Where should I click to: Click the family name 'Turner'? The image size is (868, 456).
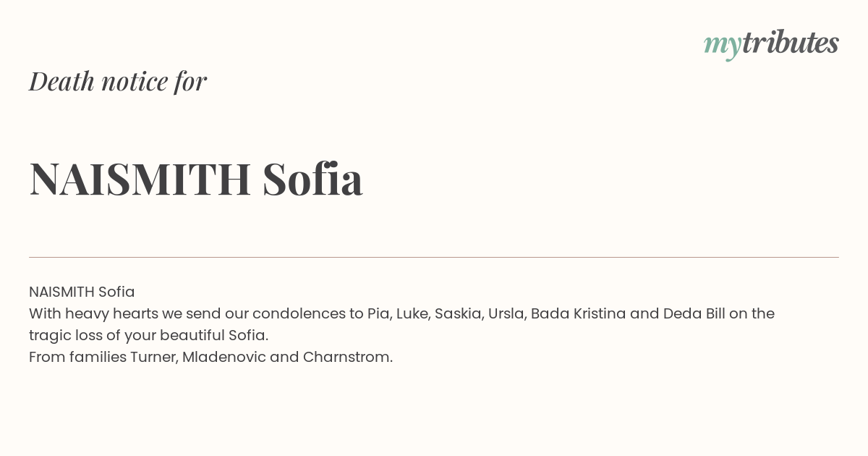[153, 357]
